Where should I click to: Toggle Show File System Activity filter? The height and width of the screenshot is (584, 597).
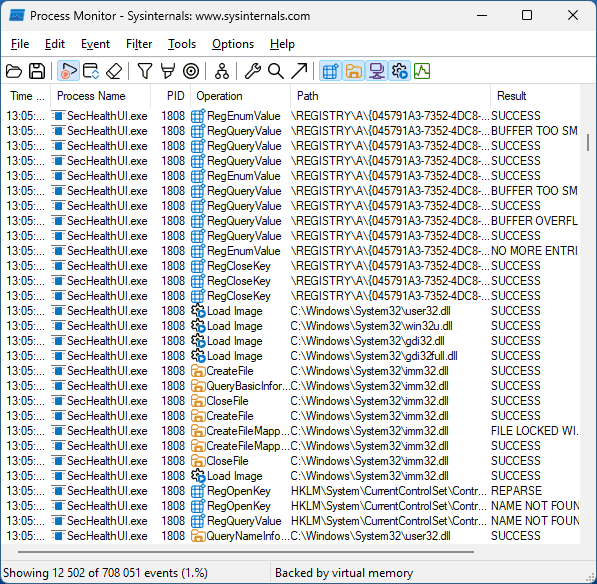[353, 71]
